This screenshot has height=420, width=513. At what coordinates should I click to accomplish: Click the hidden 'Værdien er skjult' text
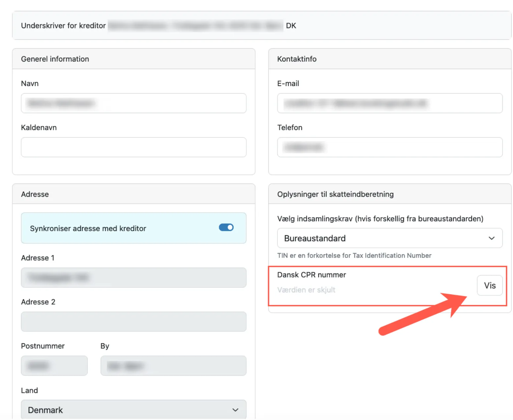(306, 290)
